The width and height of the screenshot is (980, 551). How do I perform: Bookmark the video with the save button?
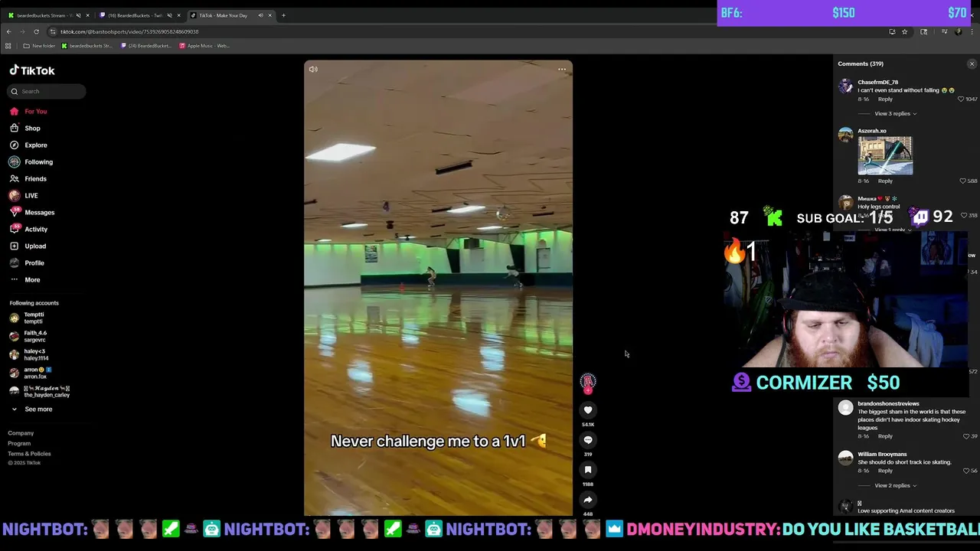[588, 470]
